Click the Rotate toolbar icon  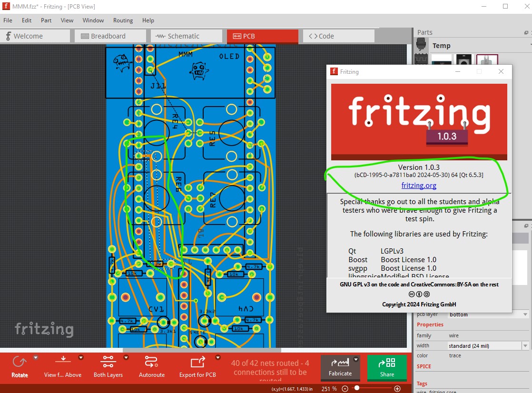pos(20,363)
